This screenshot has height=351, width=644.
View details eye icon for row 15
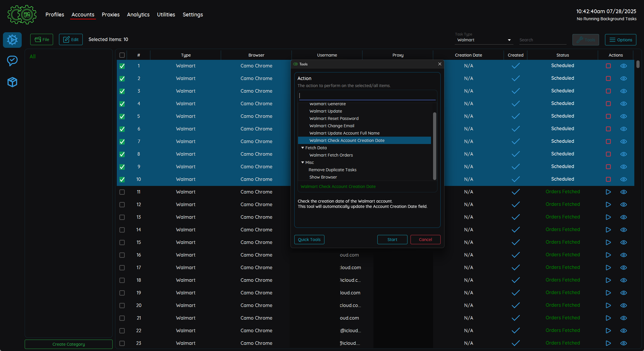pyautogui.click(x=624, y=243)
